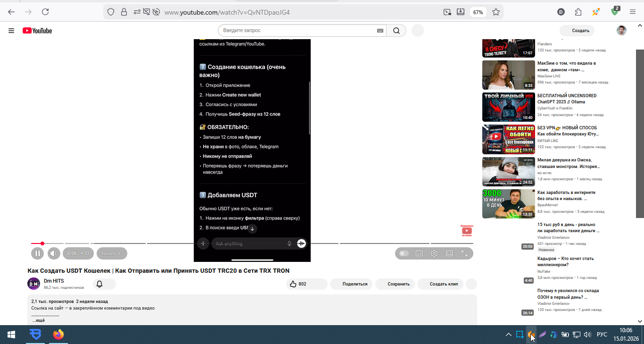
Task: Open the Dm HITS channel avatar
Action: click(x=33, y=284)
